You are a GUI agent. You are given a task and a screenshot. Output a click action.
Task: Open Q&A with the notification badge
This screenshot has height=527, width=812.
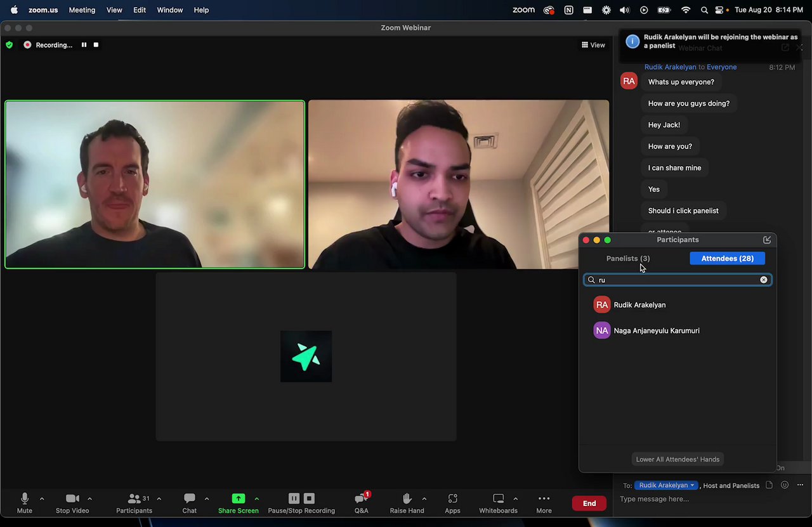pos(362,502)
